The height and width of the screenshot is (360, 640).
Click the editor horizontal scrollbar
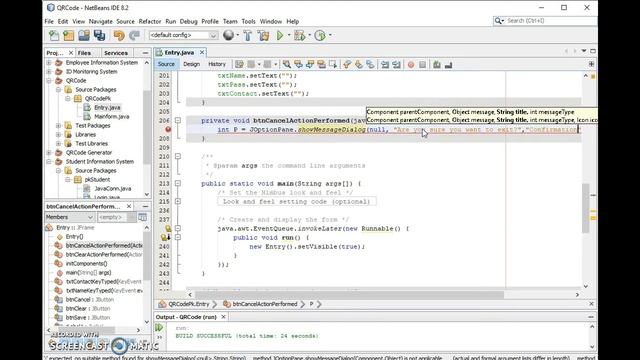[x=349, y=295]
